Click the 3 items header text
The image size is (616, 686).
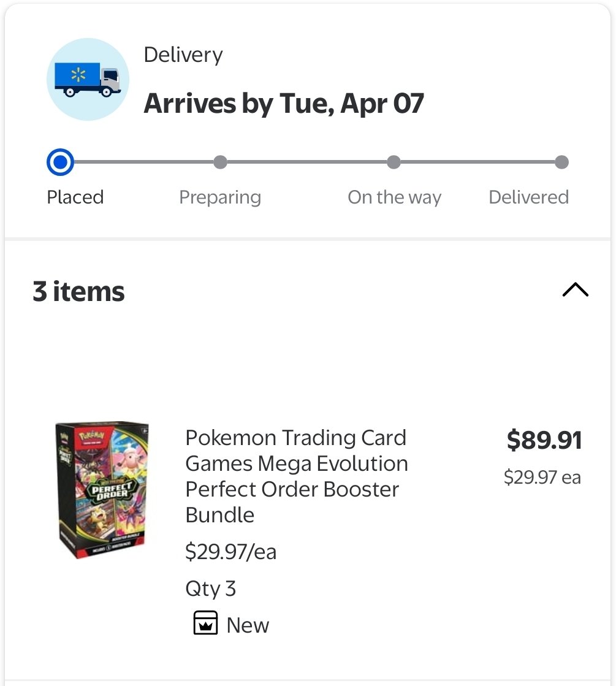78,292
